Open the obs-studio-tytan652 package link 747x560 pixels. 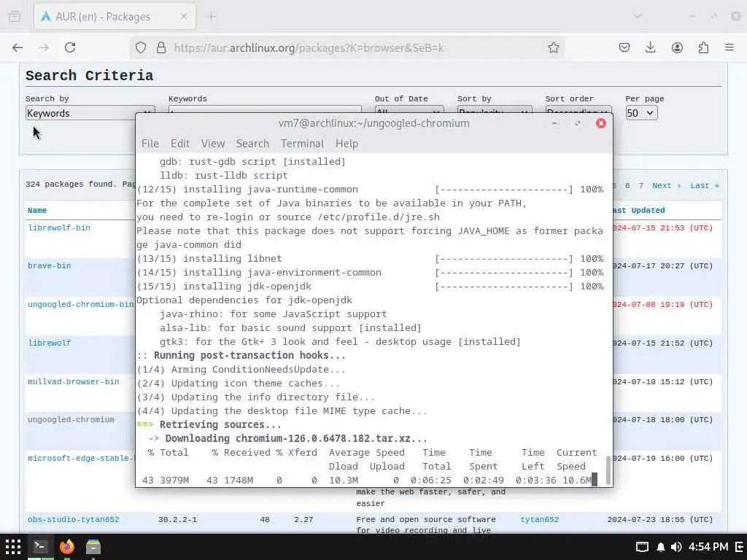(74, 519)
